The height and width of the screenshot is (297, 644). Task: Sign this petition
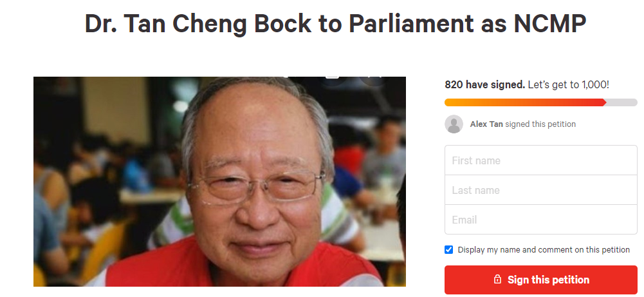[541, 280]
